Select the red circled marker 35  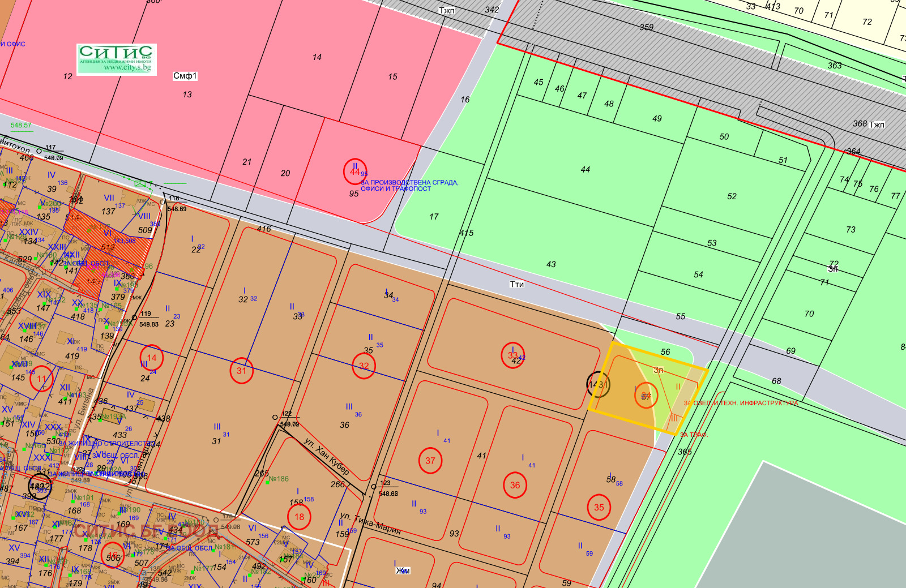(599, 507)
